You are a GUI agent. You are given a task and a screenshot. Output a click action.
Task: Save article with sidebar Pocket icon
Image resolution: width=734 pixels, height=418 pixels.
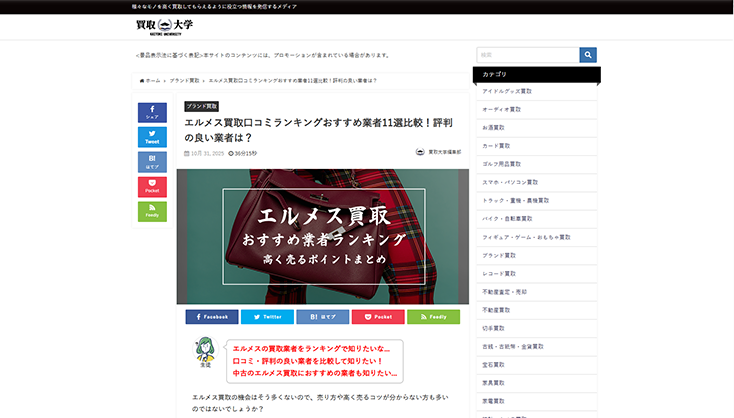[x=152, y=187]
